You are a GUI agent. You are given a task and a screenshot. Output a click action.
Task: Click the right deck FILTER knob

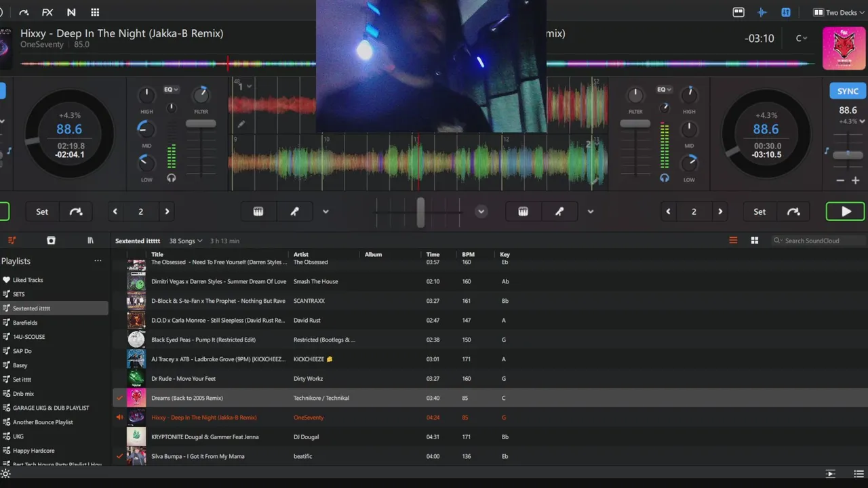click(635, 96)
